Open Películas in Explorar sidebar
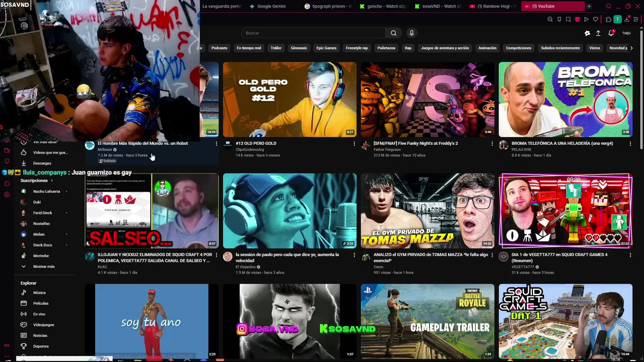 click(41, 303)
